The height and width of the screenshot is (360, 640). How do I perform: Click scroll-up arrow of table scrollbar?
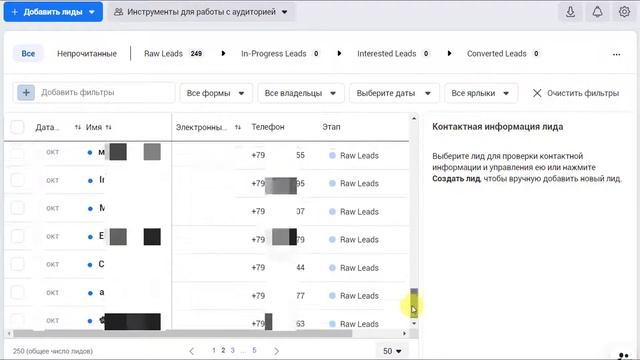[x=414, y=118]
